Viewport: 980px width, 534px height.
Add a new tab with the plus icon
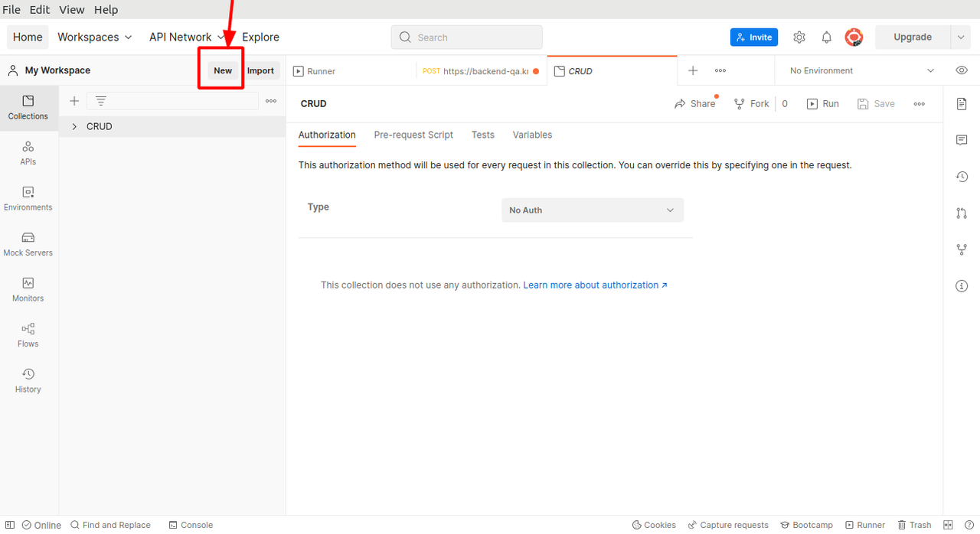tap(693, 70)
